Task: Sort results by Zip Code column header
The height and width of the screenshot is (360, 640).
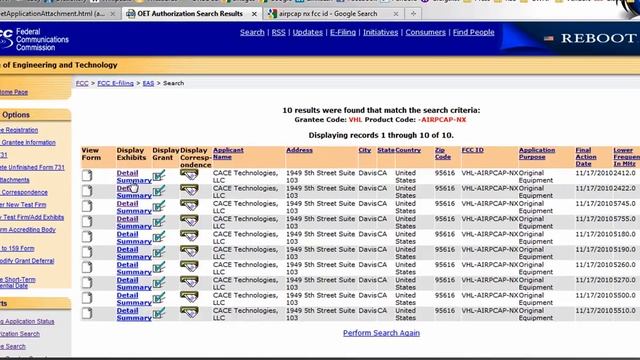Action: pos(443,153)
